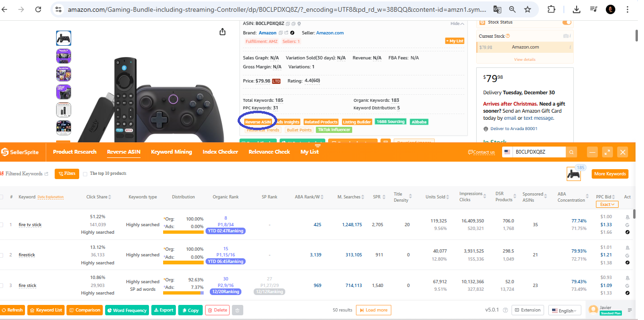Viewport: 644px width, 320px height.
Task: Switch to the Keyword Mining tab
Action: [171, 152]
